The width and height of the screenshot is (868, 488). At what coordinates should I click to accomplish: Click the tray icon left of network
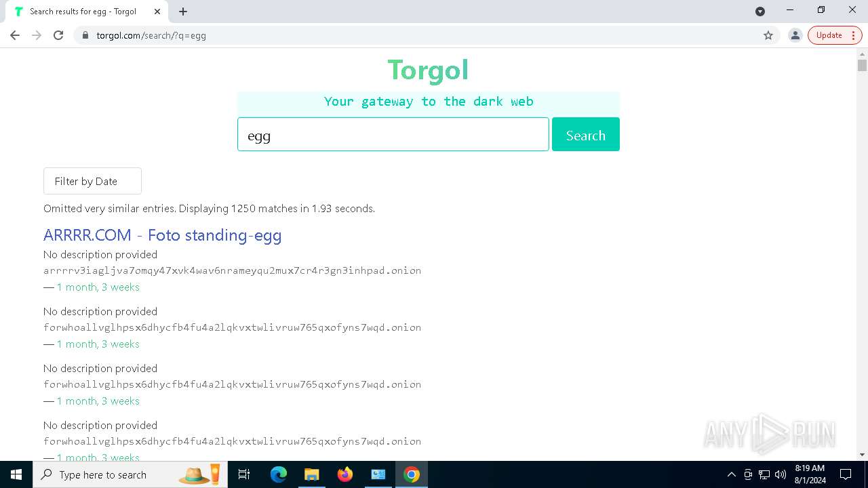[748, 474]
